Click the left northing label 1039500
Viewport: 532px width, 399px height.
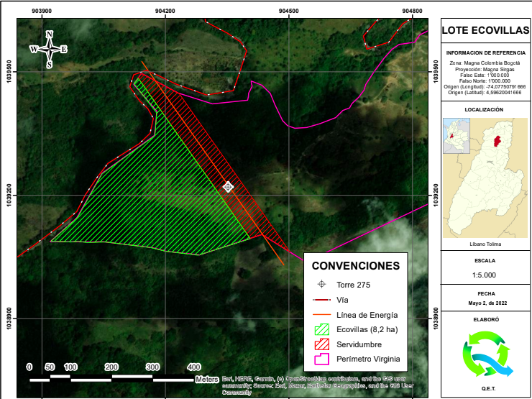11,71
